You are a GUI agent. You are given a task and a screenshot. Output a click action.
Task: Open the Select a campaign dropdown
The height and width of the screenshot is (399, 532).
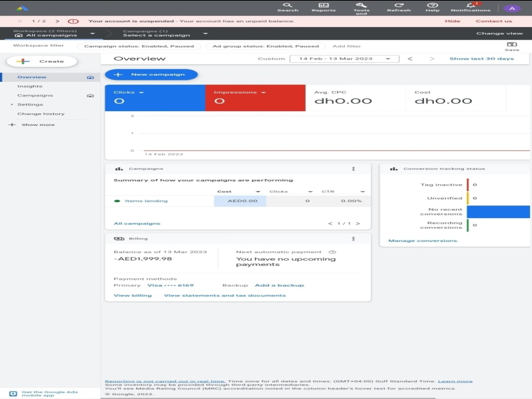205,34
